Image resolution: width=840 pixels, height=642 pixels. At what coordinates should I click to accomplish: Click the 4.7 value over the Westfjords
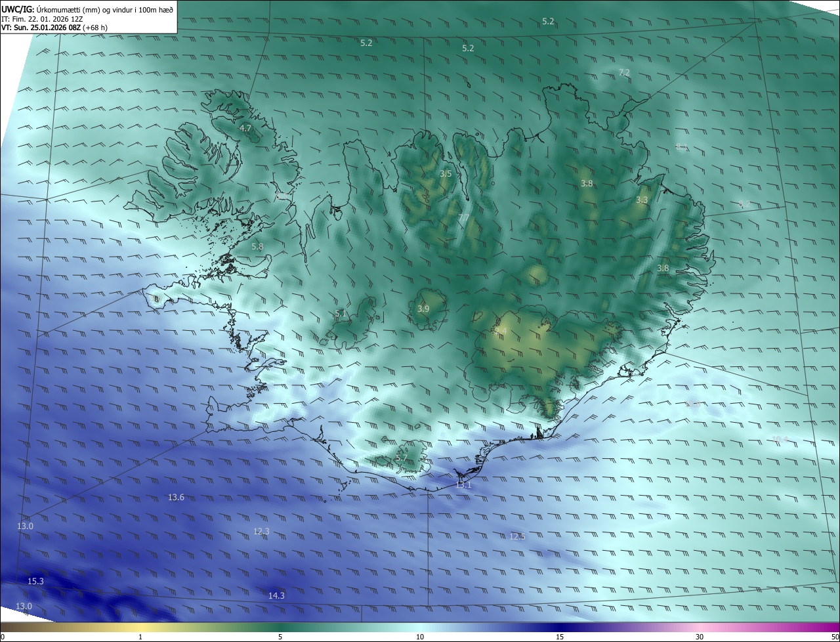245,129
